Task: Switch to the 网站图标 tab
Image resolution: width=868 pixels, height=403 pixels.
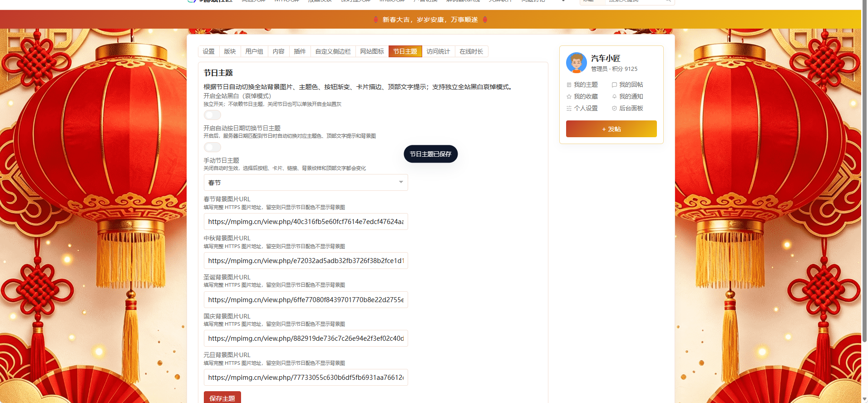Action: point(372,51)
